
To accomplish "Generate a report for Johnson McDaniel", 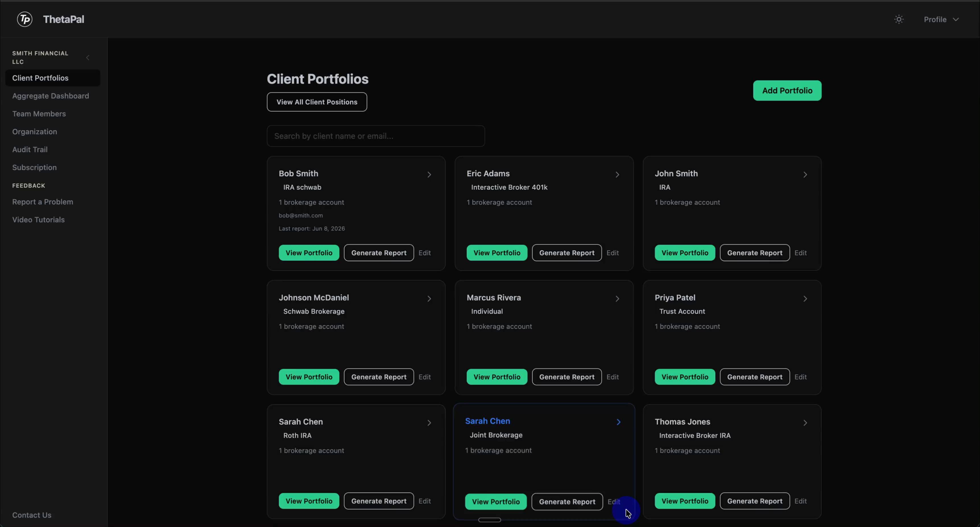I will [379, 377].
